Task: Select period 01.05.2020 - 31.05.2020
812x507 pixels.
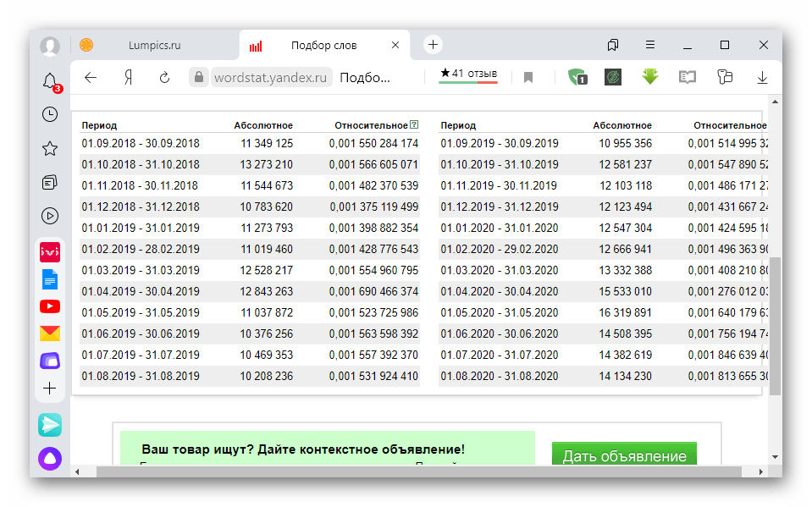Action: pos(500,313)
